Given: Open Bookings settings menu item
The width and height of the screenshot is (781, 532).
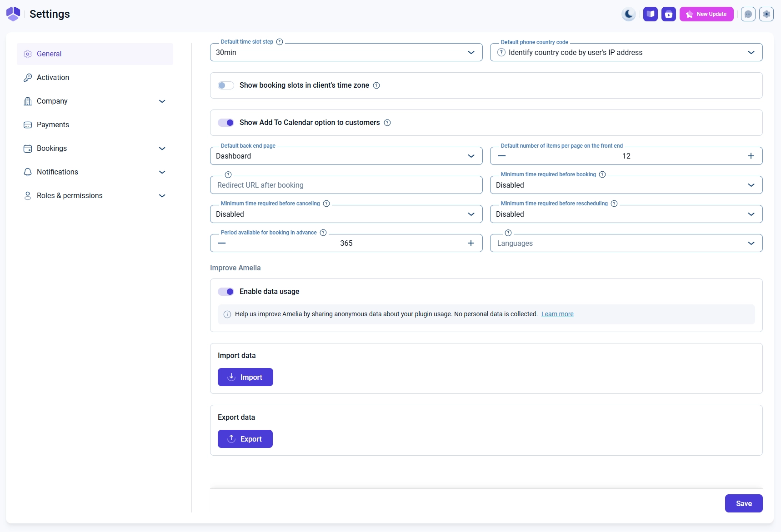Looking at the screenshot, I should tap(95, 149).
